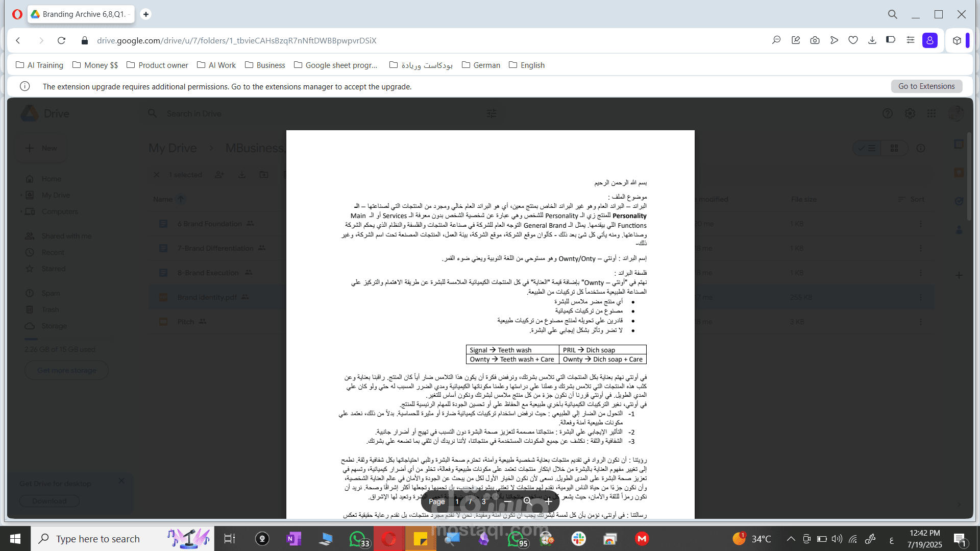This screenshot has width=980, height=551.
Task: Zoom out the PDF preview
Action: pos(507,501)
